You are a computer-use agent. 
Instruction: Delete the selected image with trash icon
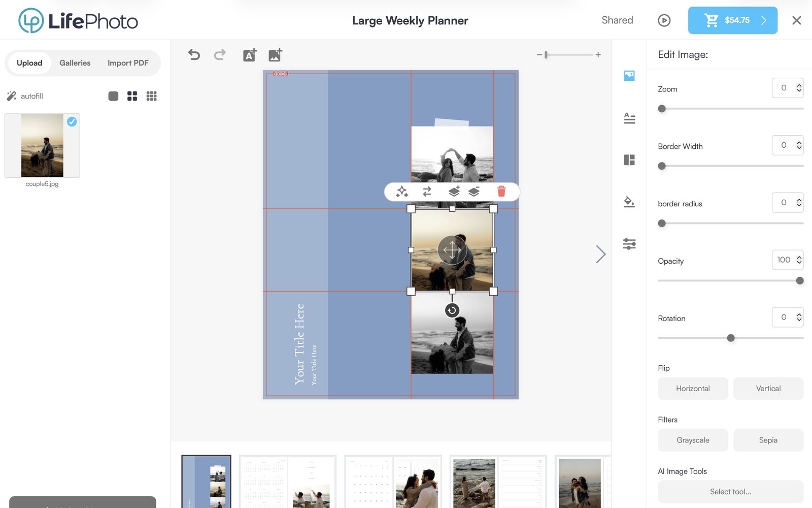(x=501, y=192)
